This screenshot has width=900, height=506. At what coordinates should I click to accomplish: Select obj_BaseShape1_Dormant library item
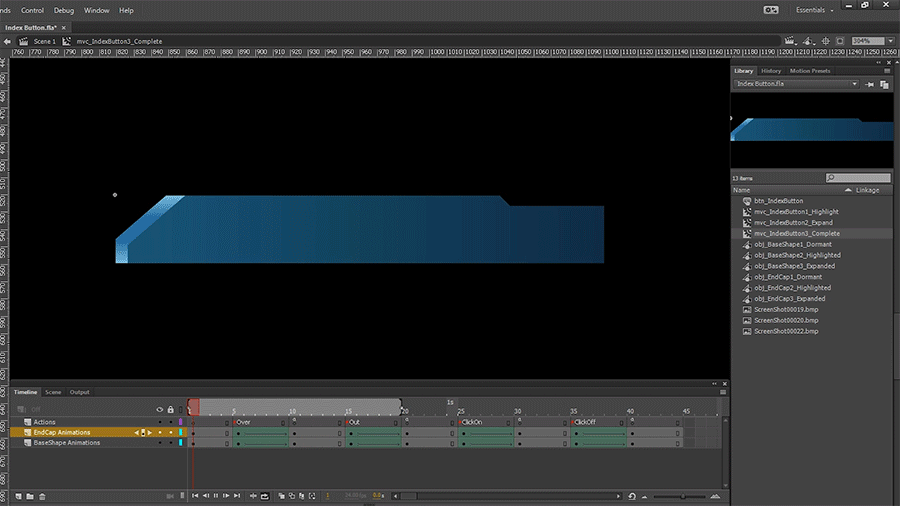pyautogui.click(x=793, y=244)
